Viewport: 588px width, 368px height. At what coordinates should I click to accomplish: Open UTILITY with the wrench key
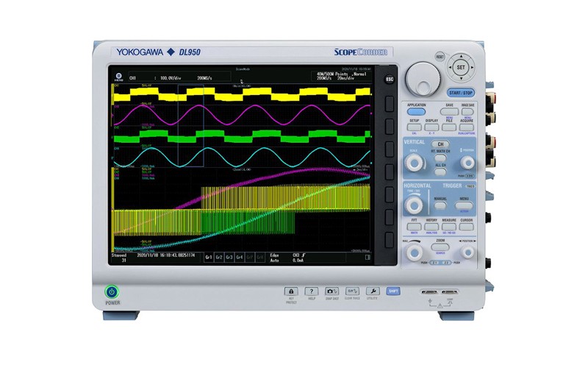point(373,291)
